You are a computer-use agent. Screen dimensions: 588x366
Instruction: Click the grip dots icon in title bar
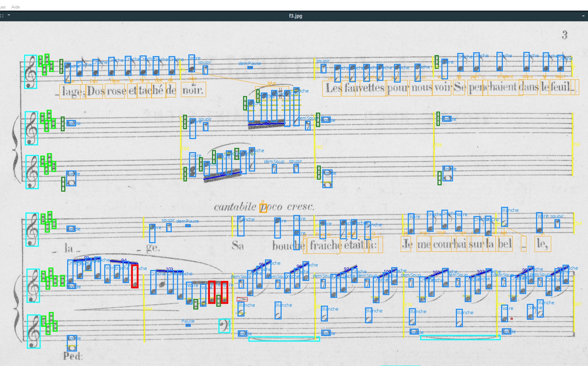coord(2,16)
